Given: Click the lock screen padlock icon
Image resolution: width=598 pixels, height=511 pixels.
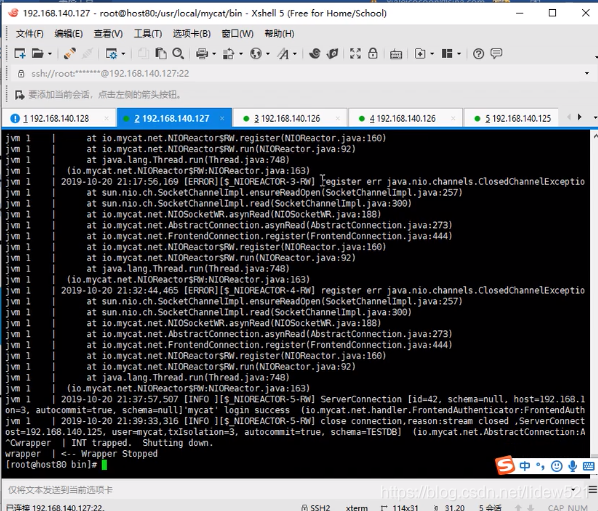Looking at the screenshot, I should tap(373, 54).
